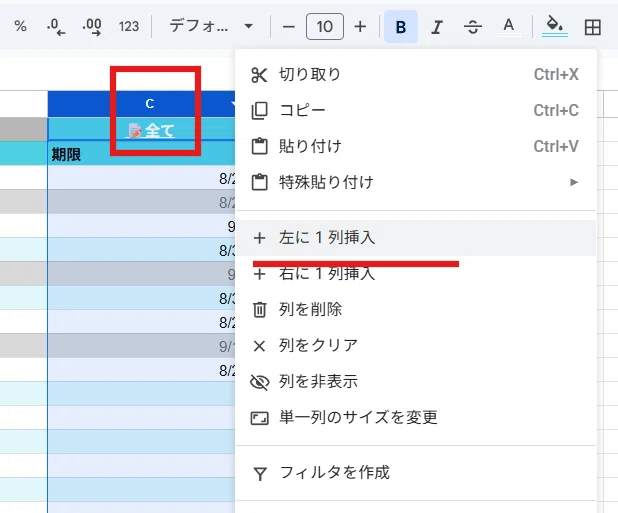Toggle strikethrough formatting
Image resolution: width=618 pixels, height=513 pixels.
click(473, 26)
